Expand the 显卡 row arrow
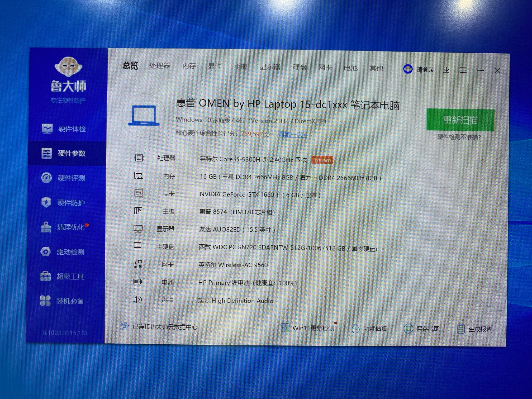The width and height of the screenshot is (532, 399). click(483, 196)
